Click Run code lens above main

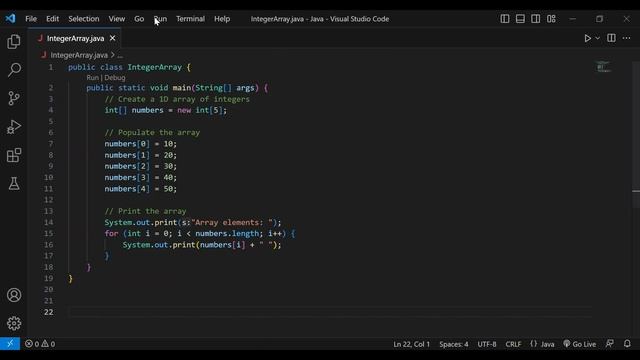(92, 78)
